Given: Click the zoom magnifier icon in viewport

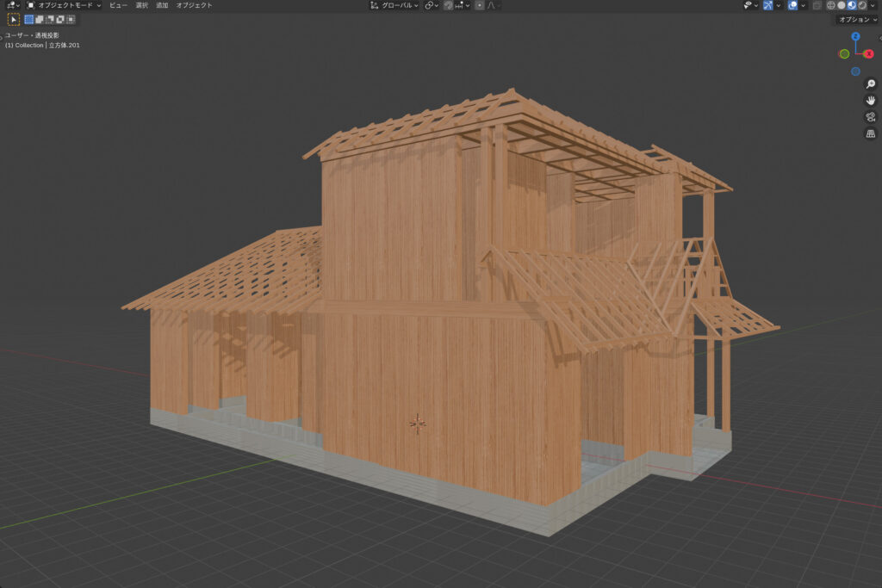Looking at the screenshot, I should coord(871,84).
